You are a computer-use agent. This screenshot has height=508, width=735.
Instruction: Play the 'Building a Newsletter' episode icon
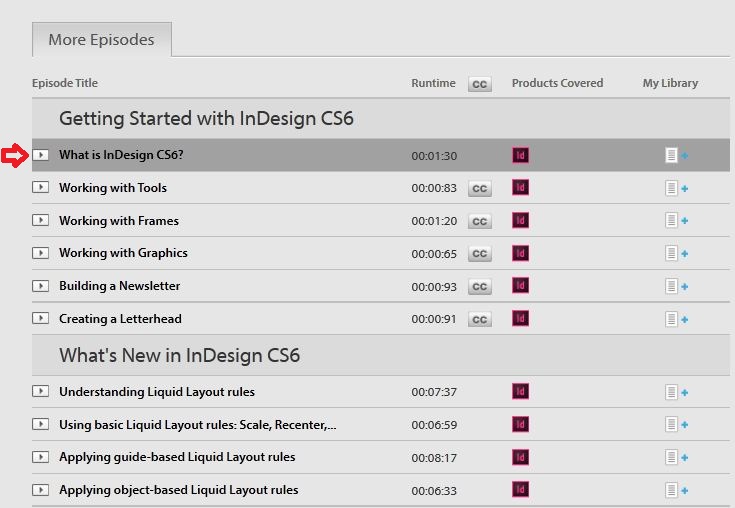40,286
